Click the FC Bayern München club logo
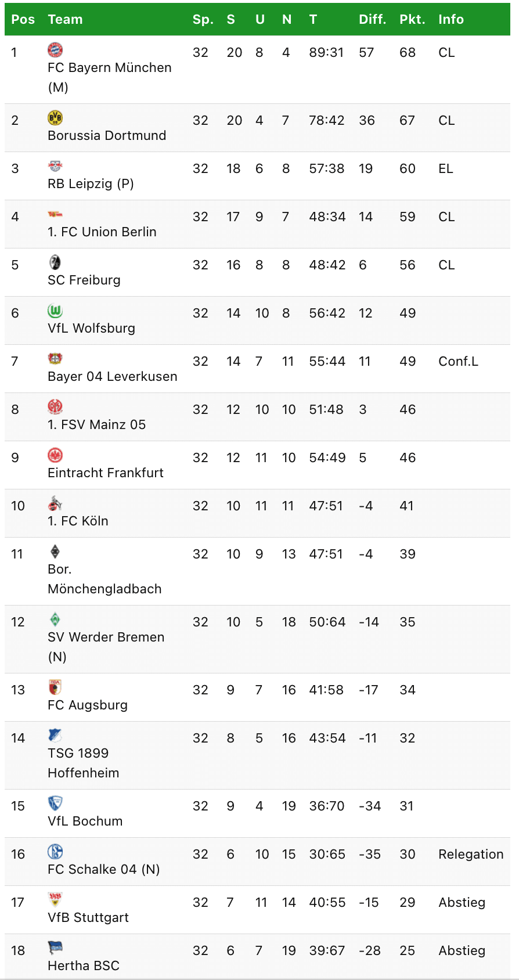The image size is (519, 980). [x=55, y=50]
